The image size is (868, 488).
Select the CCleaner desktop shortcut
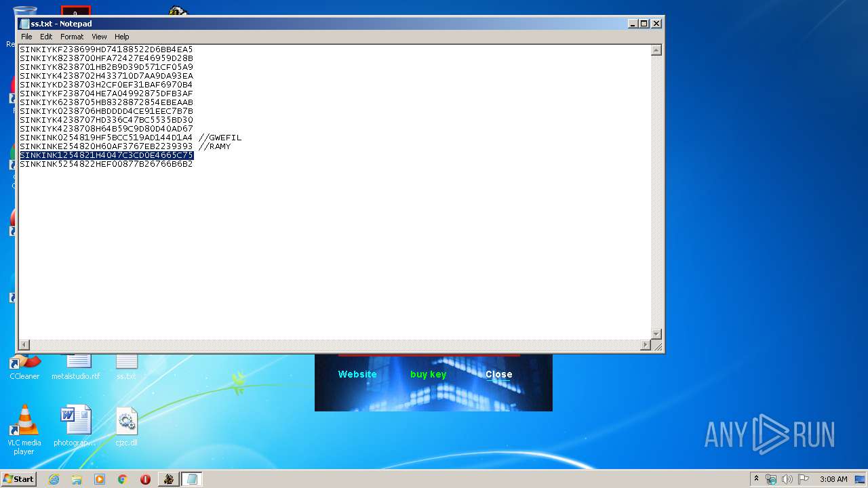click(x=24, y=367)
